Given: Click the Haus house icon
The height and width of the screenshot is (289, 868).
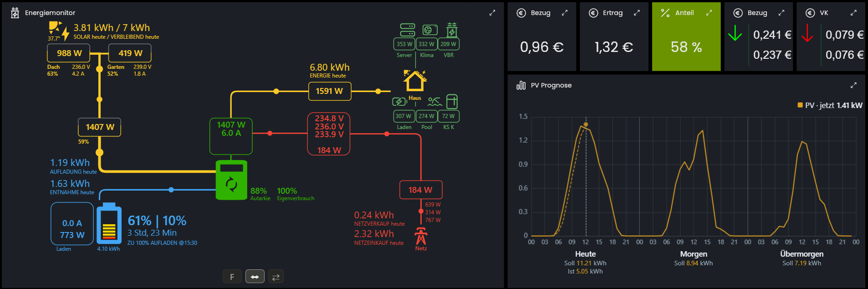Looking at the screenshot, I should pos(414,81).
